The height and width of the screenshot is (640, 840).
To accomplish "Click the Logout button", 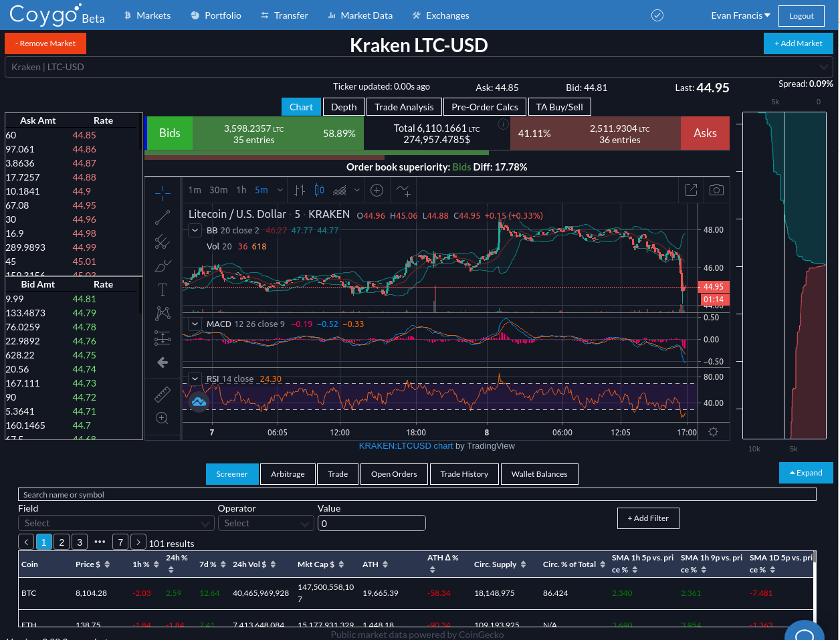I will click(801, 15).
